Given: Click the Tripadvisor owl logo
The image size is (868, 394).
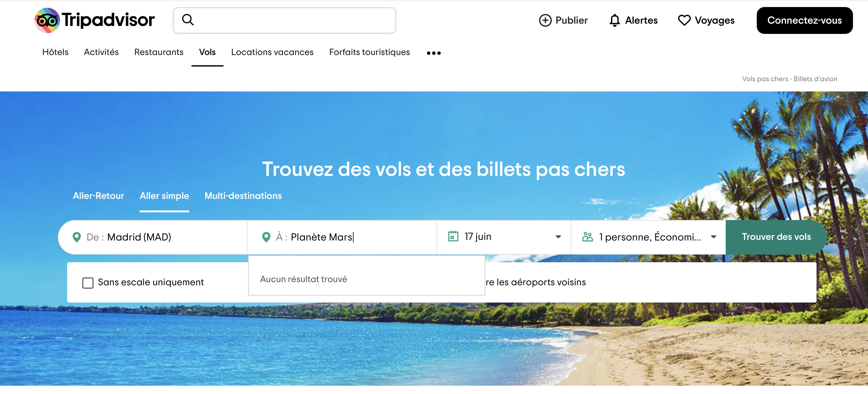Looking at the screenshot, I should coord(47,20).
